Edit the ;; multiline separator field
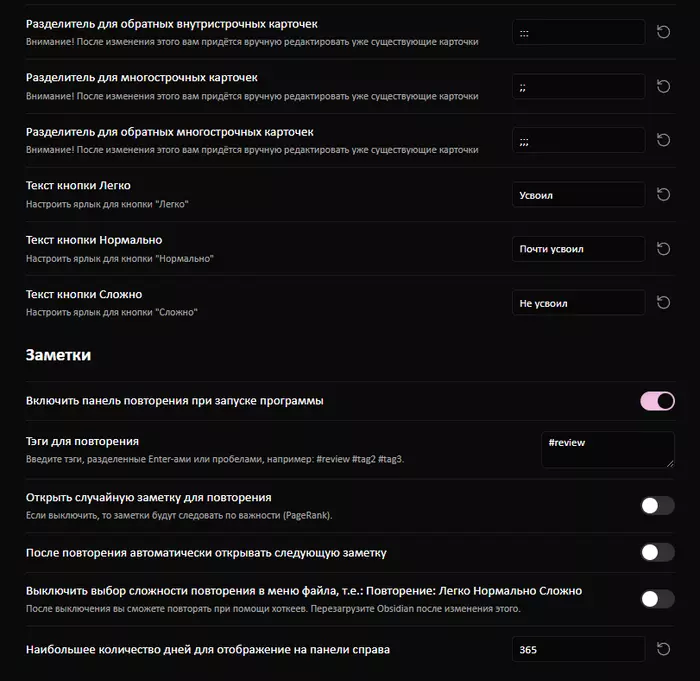700x681 pixels. (579, 86)
